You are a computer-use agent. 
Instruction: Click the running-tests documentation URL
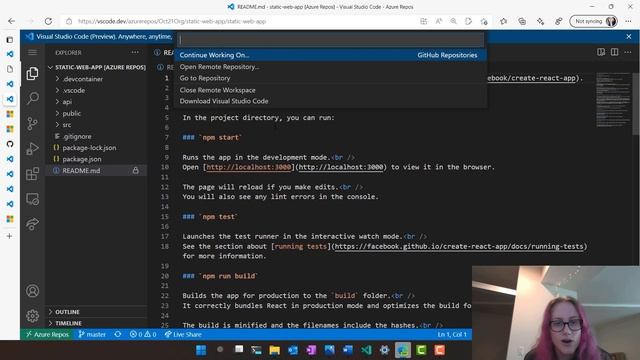[459, 246]
